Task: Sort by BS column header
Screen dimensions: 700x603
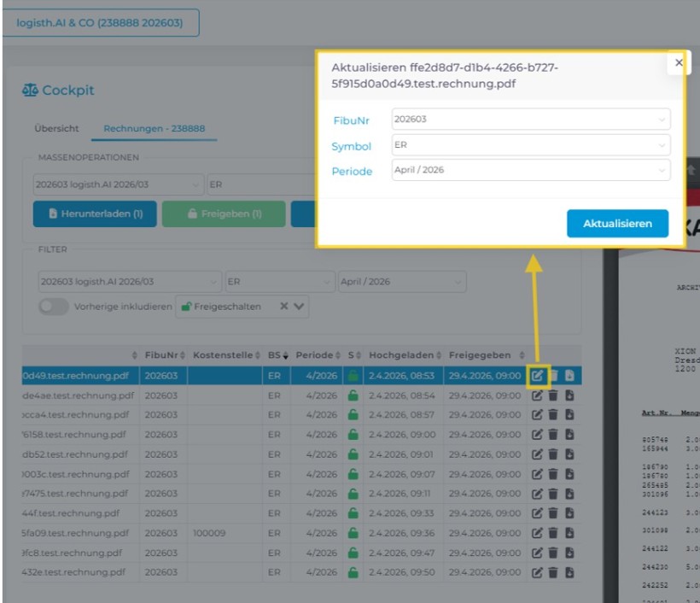Action: pos(277,355)
